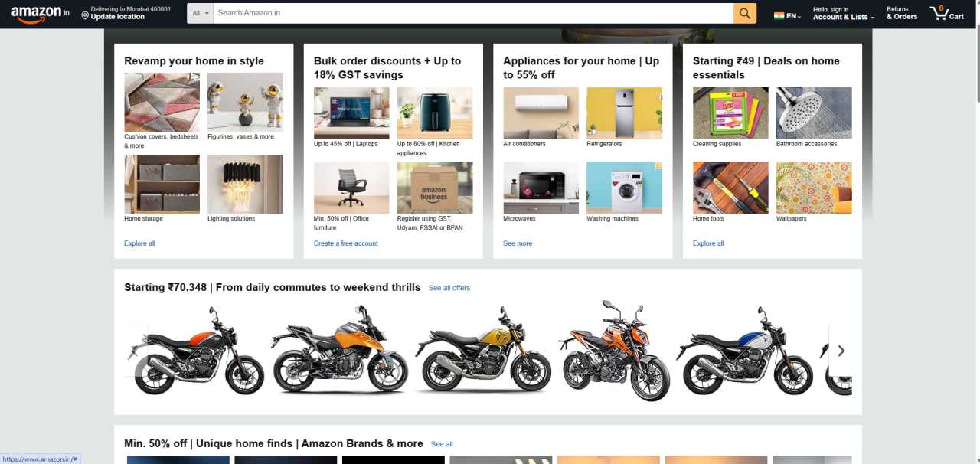Focus the Search Amazon.in field
This screenshot has height=464, width=980.
[473, 13]
